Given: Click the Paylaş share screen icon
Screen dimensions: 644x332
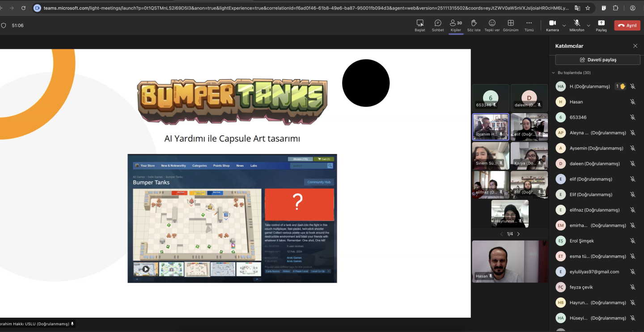Looking at the screenshot, I should coord(601,25).
